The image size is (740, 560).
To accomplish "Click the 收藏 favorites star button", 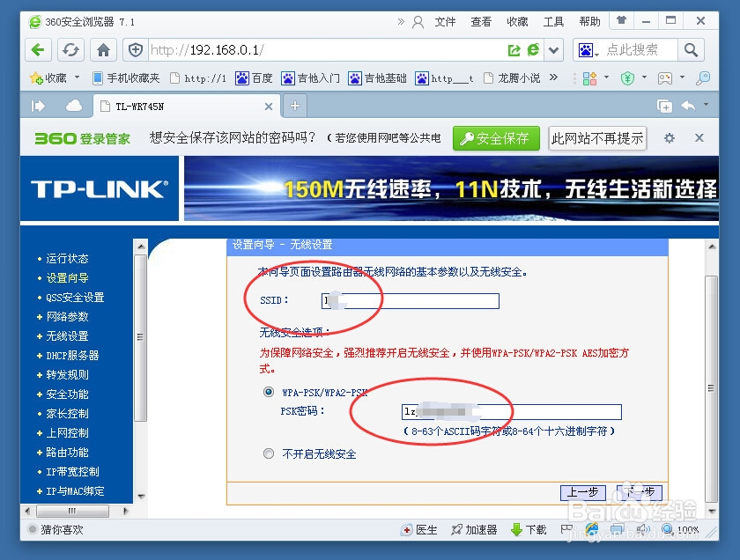I will click(x=48, y=77).
